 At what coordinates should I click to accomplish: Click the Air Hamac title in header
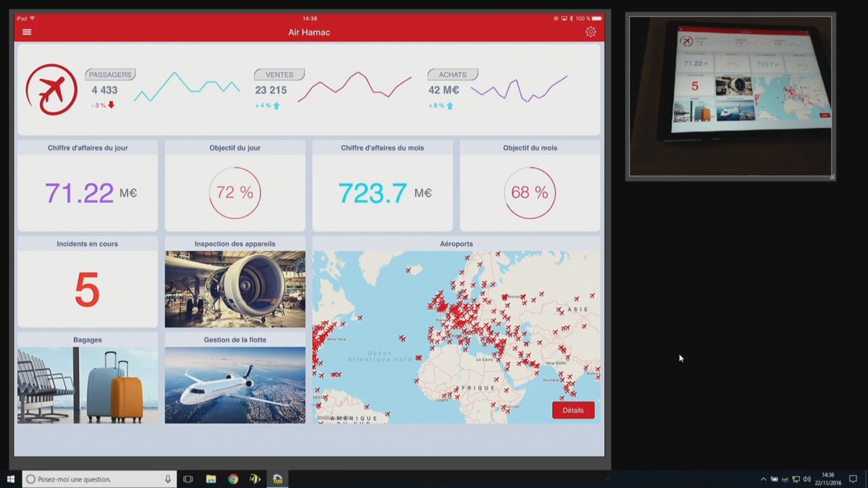point(309,32)
